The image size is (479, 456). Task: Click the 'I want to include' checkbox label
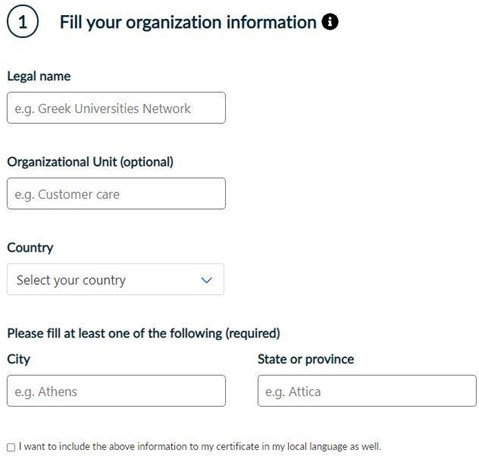200,446
